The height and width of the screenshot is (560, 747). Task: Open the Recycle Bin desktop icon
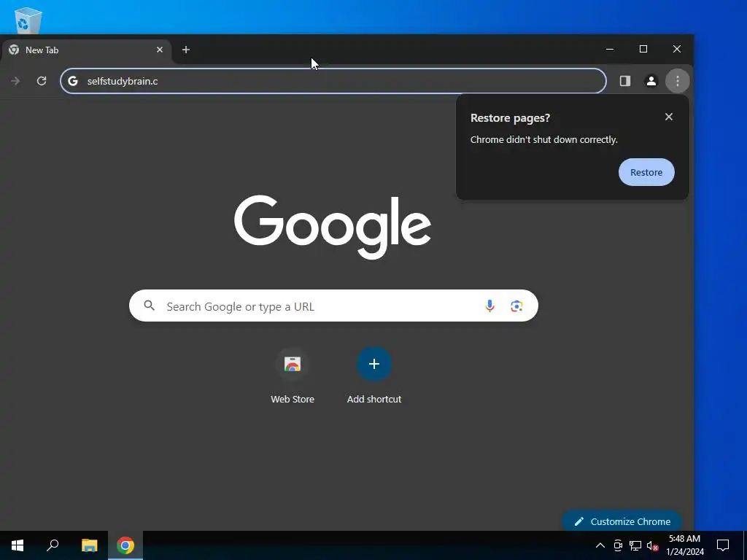point(28,20)
